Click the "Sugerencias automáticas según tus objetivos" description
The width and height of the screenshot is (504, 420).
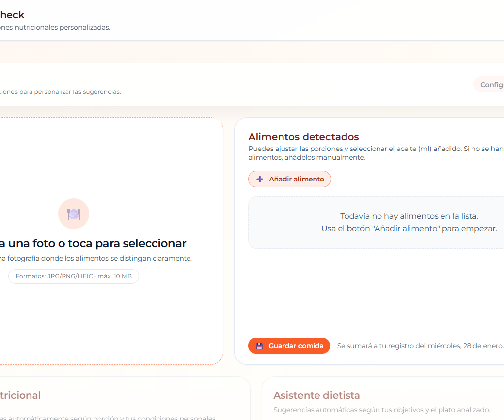point(381,410)
